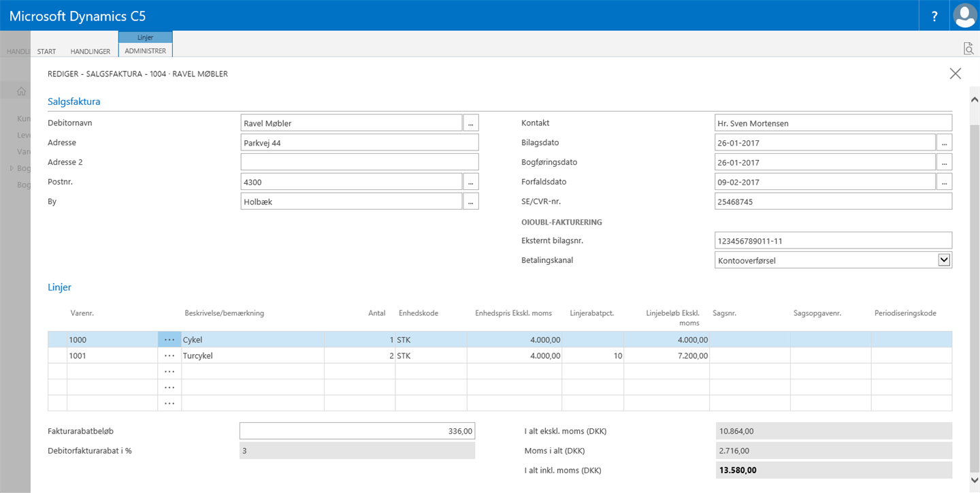The height and width of the screenshot is (493, 980).
Task: Open date picker for Bogføringsdato
Action: pos(944,162)
